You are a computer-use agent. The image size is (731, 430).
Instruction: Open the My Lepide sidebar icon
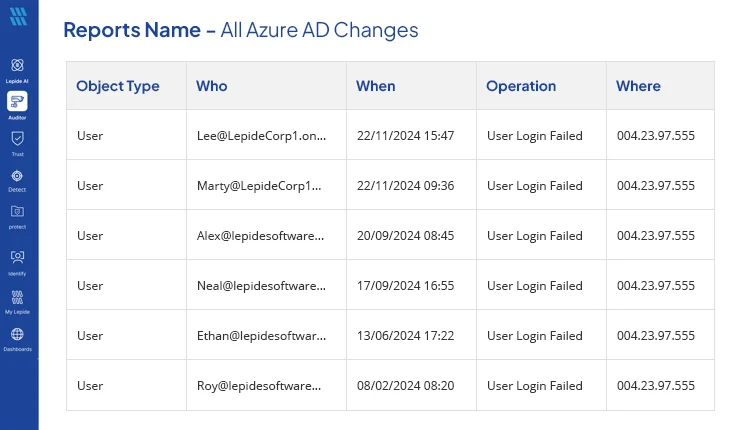coord(17,297)
